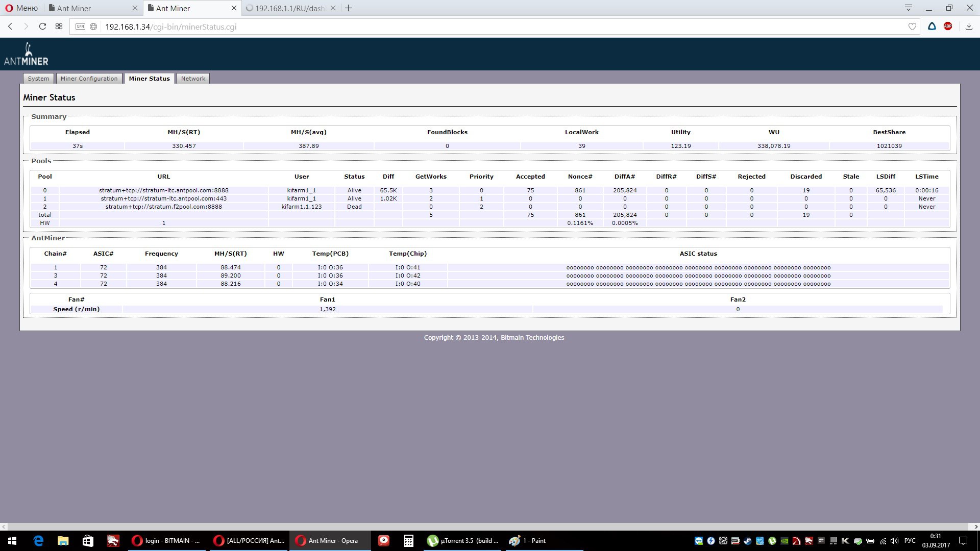Click the horizontal scrollbar right arrow
The height and width of the screenshot is (551, 980).
pos(975,527)
